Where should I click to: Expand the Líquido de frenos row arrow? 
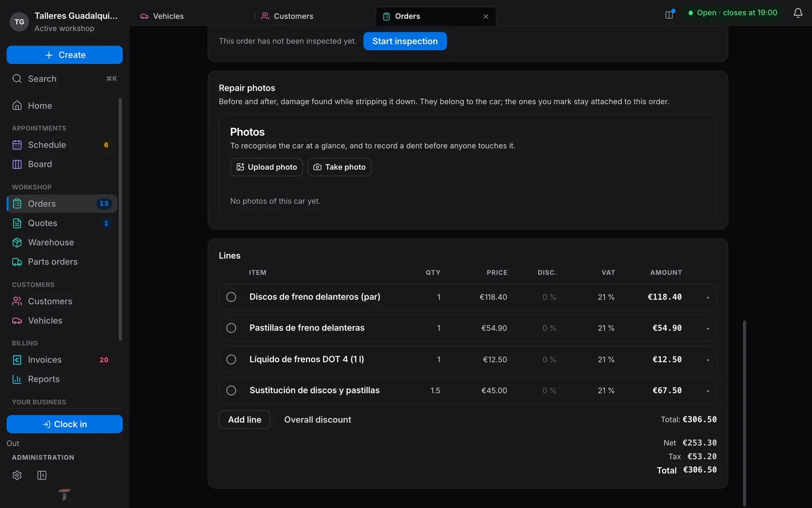pyautogui.click(x=708, y=360)
